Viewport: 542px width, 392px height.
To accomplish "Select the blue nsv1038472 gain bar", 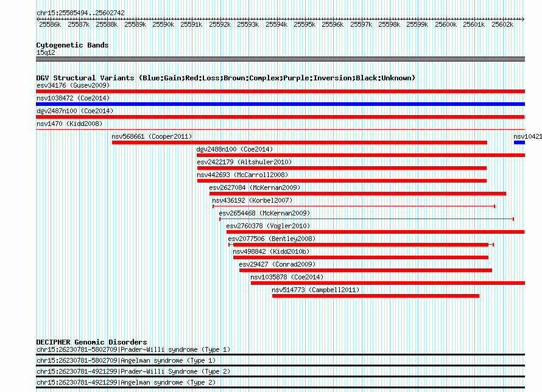I will click(x=280, y=104).
